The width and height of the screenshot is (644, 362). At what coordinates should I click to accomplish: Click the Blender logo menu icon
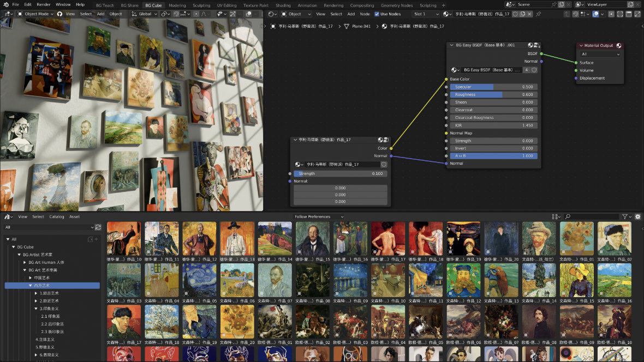(x=6, y=4)
